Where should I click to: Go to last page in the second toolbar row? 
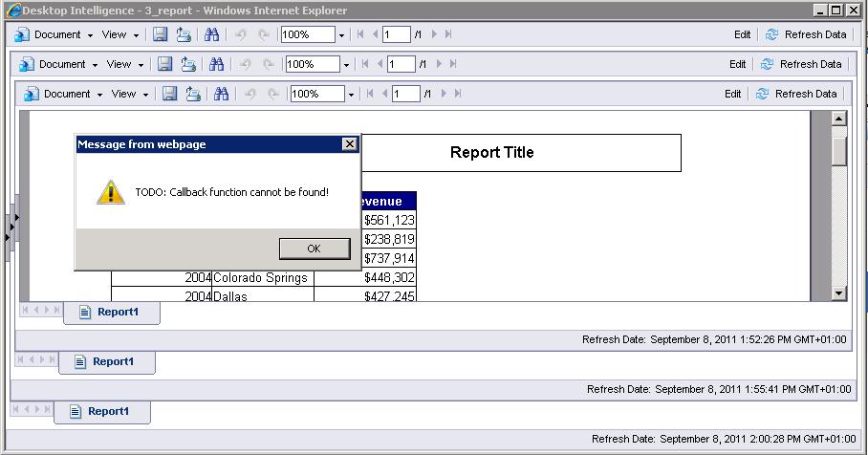click(453, 64)
